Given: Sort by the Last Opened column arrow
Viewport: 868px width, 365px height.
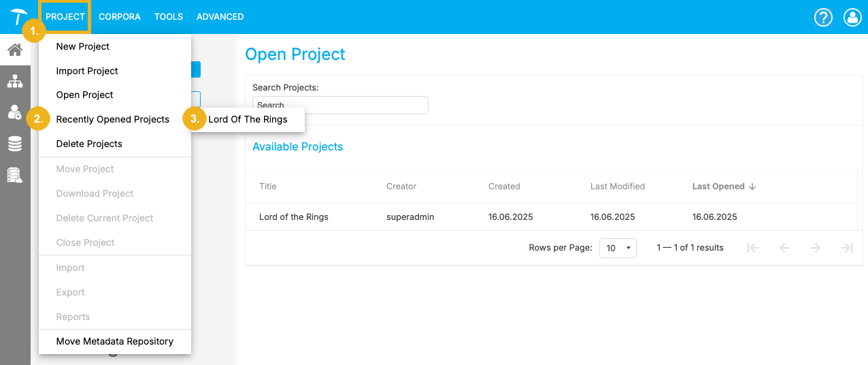Looking at the screenshot, I should click(x=752, y=187).
